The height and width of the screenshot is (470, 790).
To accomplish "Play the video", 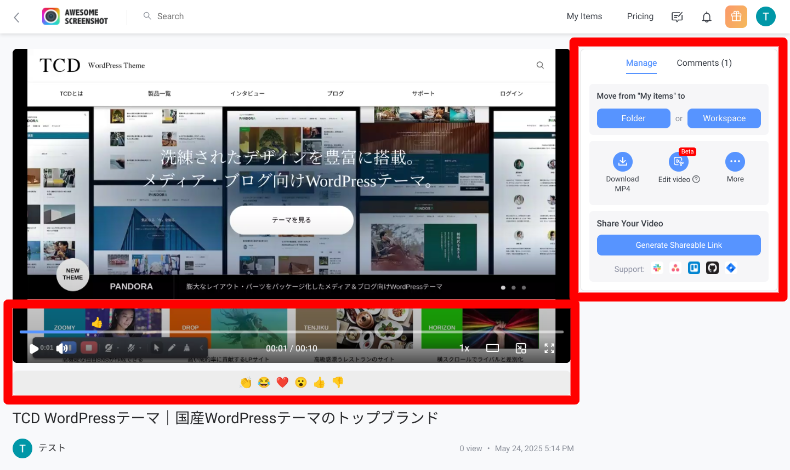I will [x=33, y=348].
